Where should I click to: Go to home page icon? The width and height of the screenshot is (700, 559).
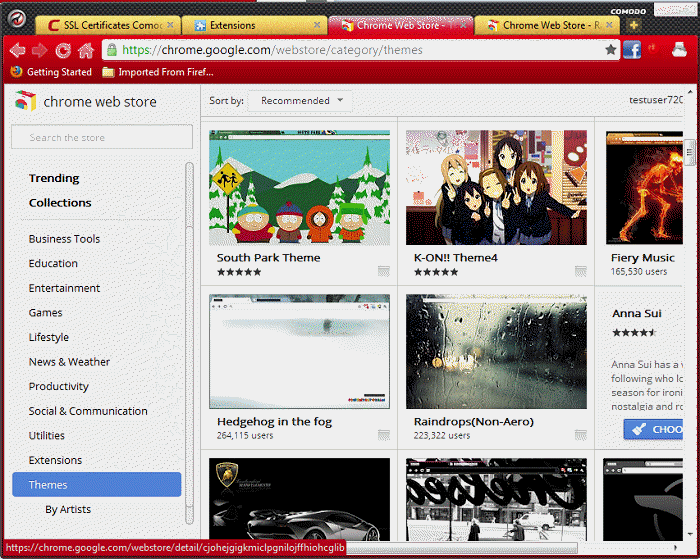pos(86,50)
